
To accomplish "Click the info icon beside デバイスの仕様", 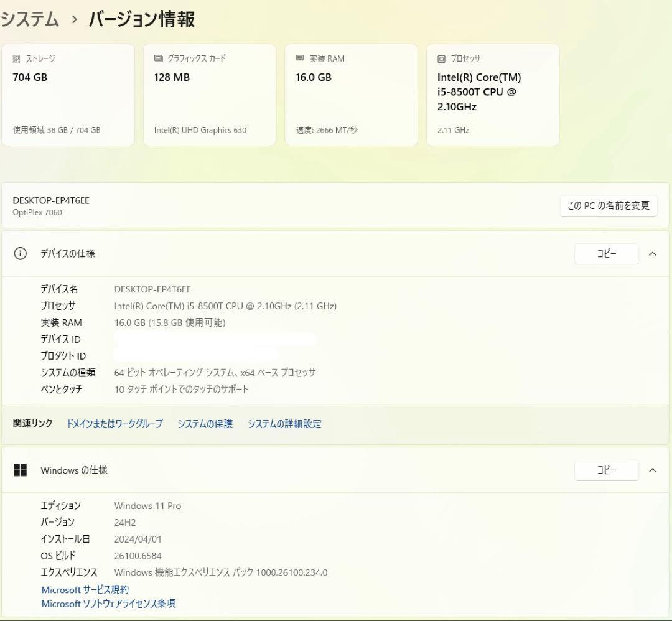I will click(x=21, y=253).
